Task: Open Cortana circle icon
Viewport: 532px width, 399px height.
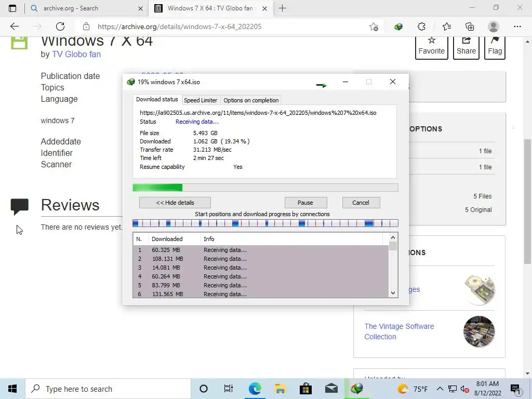Action: point(203,389)
